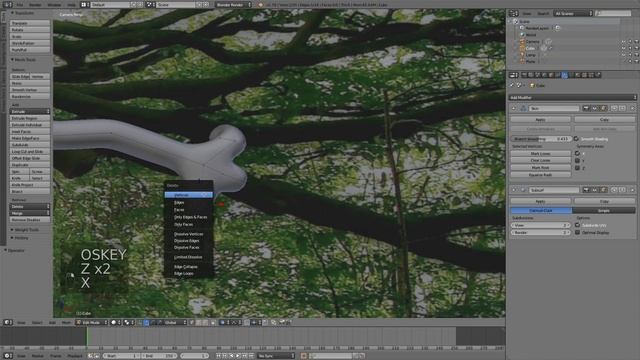Open the Delete dropdown in tool shelf
Viewport: 640px width, 360px height.
coord(30,207)
